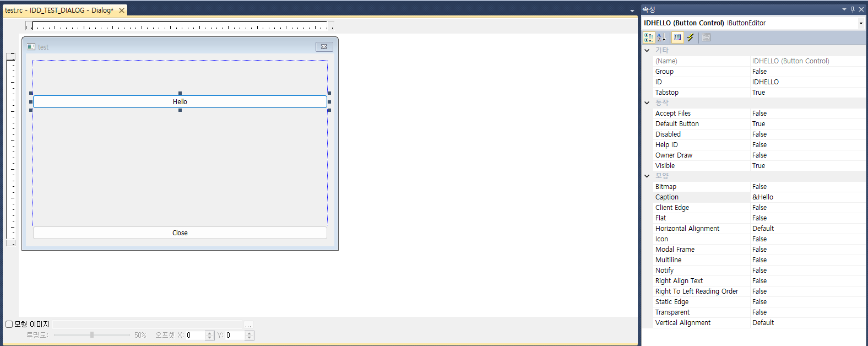Select the Disabled property
Screen dimensions: 868x346
pos(759,134)
